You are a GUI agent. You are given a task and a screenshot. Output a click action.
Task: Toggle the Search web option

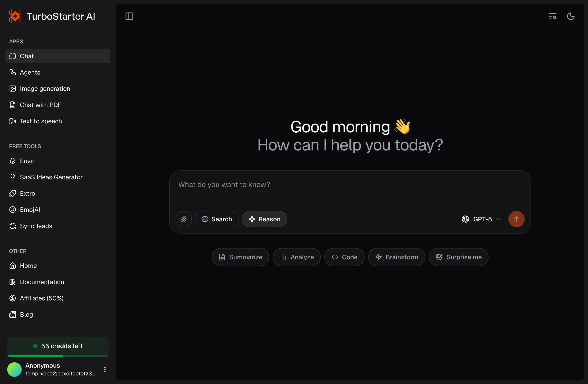pyautogui.click(x=216, y=219)
